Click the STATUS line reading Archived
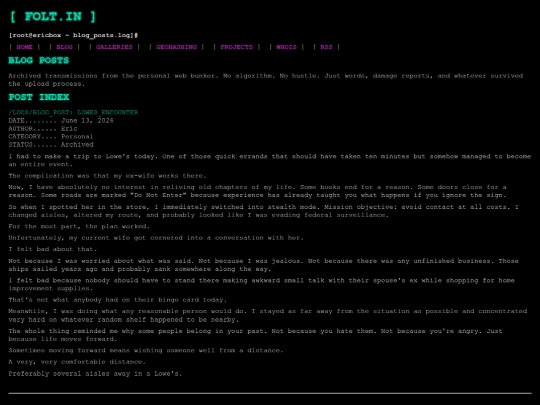540x405 pixels. tap(51, 145)
